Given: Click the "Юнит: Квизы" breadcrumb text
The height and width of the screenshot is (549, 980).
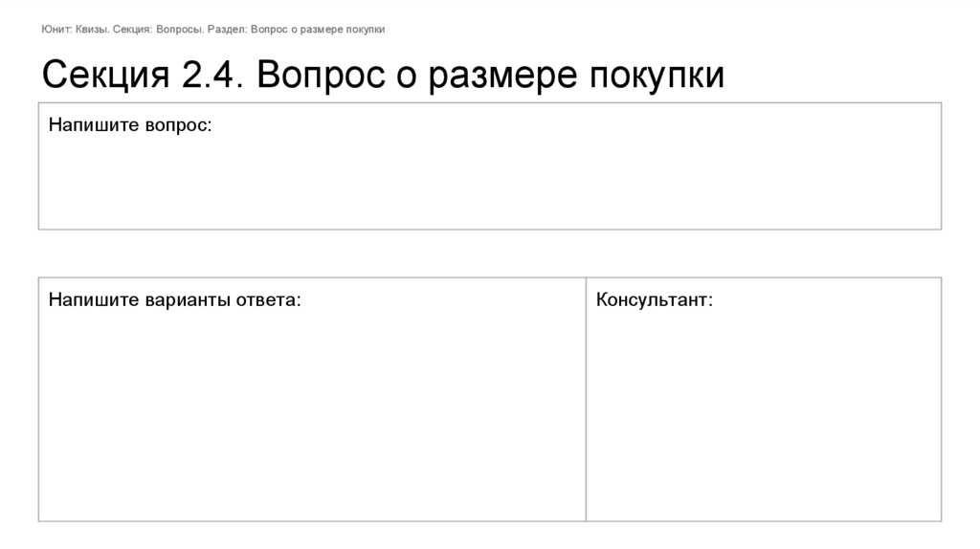Looking at the screenshot, I should [x=73, y=30].
